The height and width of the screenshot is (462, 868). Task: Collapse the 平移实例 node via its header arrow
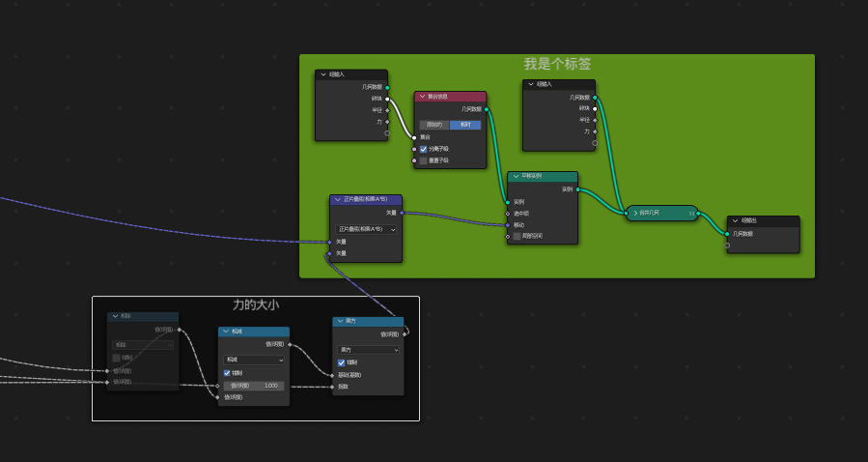coord(515,177)
